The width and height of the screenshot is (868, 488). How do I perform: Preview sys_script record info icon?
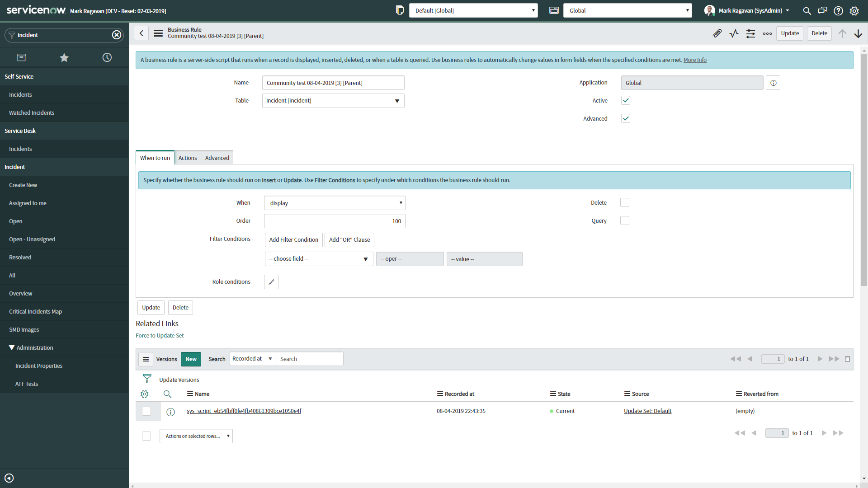point(170,412)
